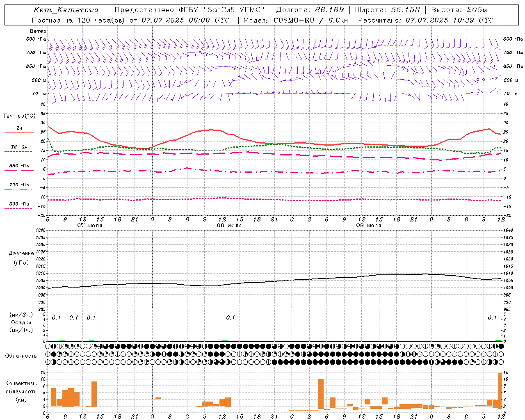
Task: Click the 0.1 precipitation value near 08 июля noon
Action: point(231,317)
